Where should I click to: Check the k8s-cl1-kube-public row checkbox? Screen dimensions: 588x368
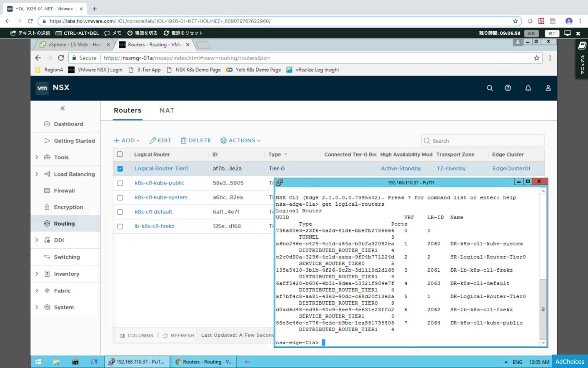click(x=120, y=183)
